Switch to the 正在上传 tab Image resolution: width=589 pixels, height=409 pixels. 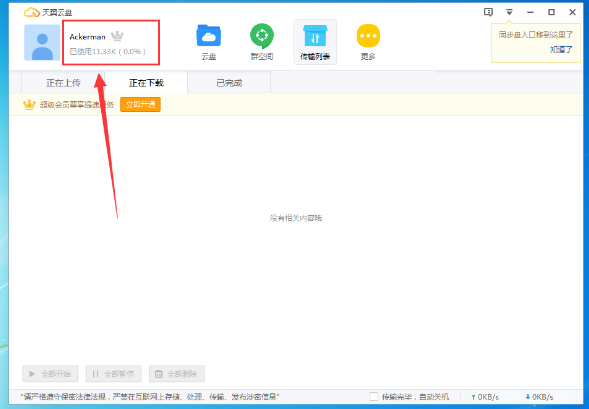[63, 83]
